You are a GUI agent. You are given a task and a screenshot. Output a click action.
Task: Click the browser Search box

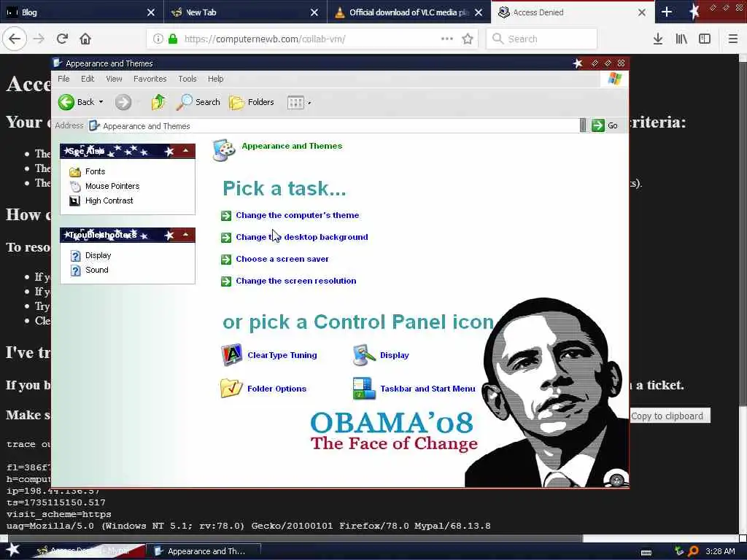tap(542, 39)
